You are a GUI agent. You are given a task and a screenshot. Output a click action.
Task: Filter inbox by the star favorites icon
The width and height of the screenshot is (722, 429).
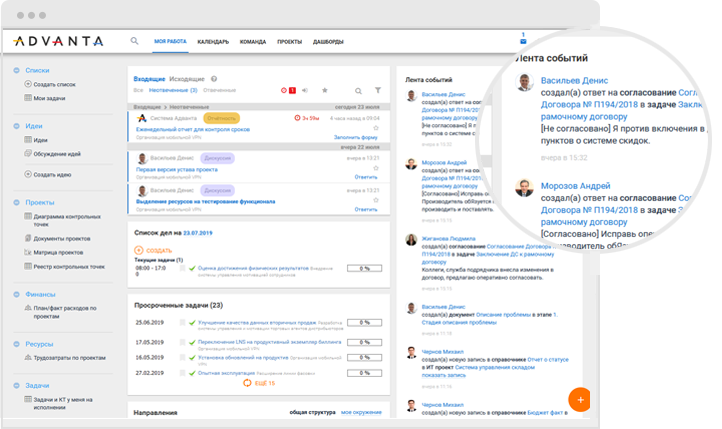coord(325,90)
